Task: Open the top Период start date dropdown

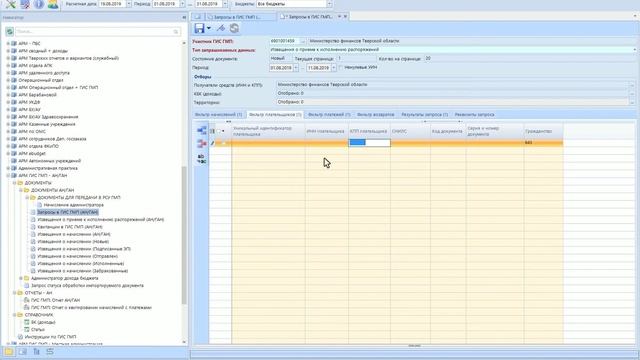Action: coord(182,4)
